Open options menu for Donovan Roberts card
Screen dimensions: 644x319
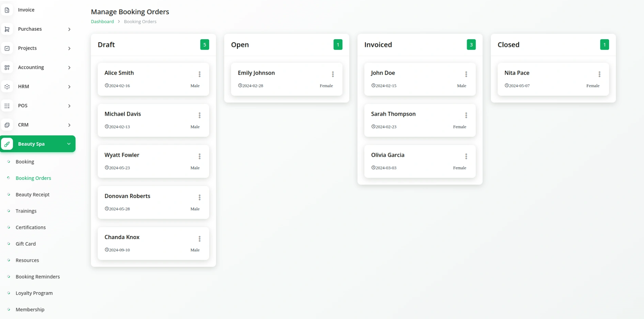tap(200, 198)
